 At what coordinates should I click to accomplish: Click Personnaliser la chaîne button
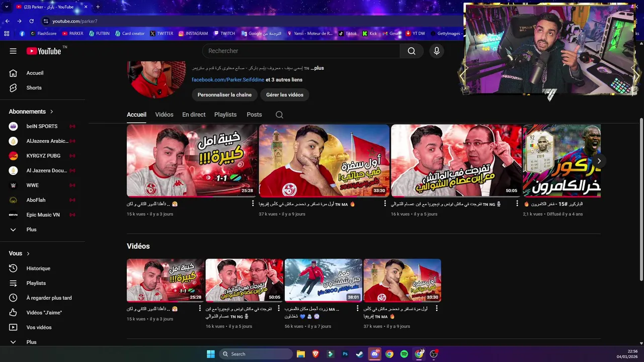[224, 95]
